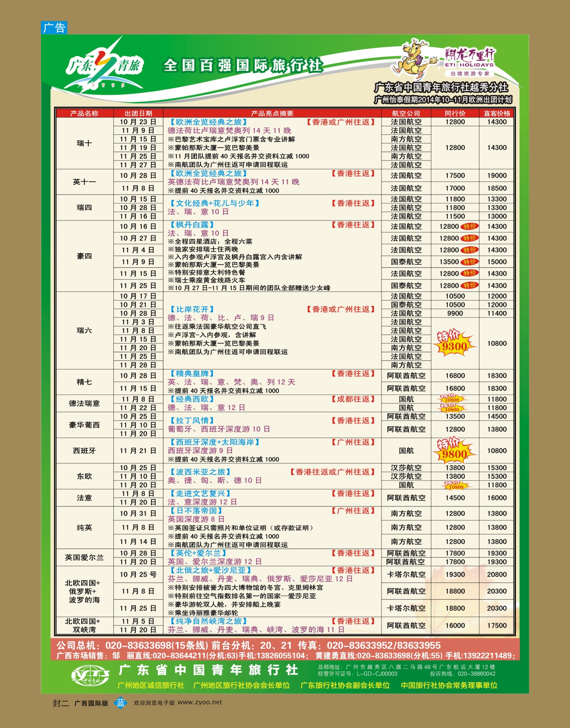Image resolution: width=570 pixels, height=728 pixels.
Task: Click the 10月23日 departure date cell
Action: [138, 122]
